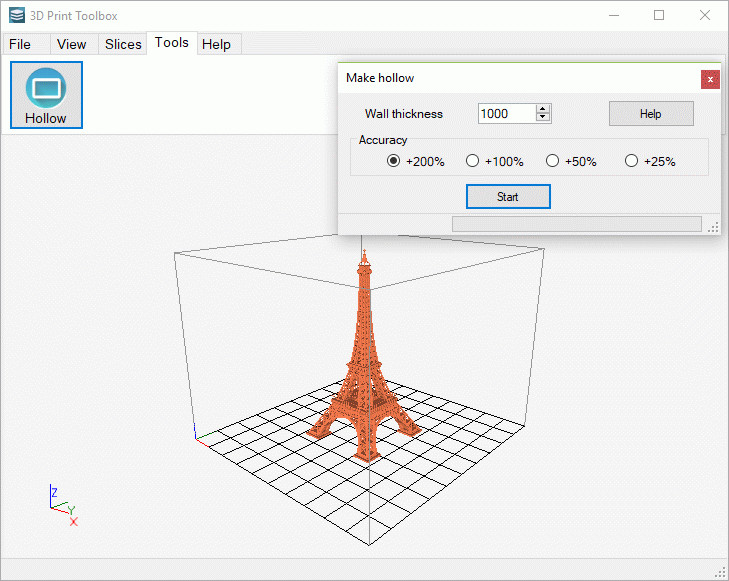
Task: Open the Help tab
Action: pos(217,44)
